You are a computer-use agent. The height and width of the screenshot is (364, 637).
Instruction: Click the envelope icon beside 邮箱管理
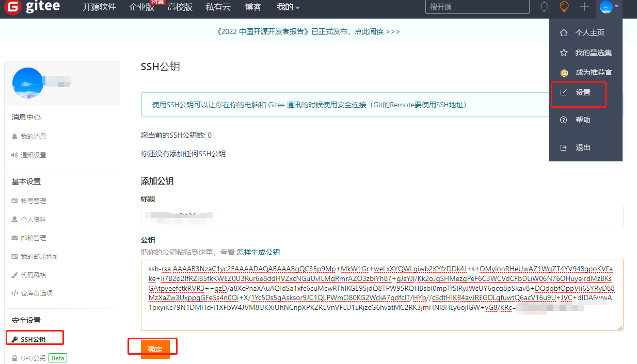[14, 238]
